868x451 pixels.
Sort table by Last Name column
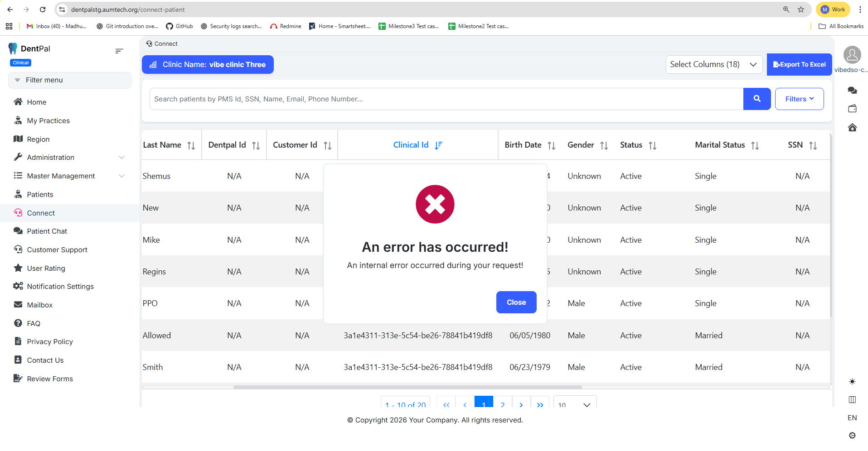pos(191,145)
